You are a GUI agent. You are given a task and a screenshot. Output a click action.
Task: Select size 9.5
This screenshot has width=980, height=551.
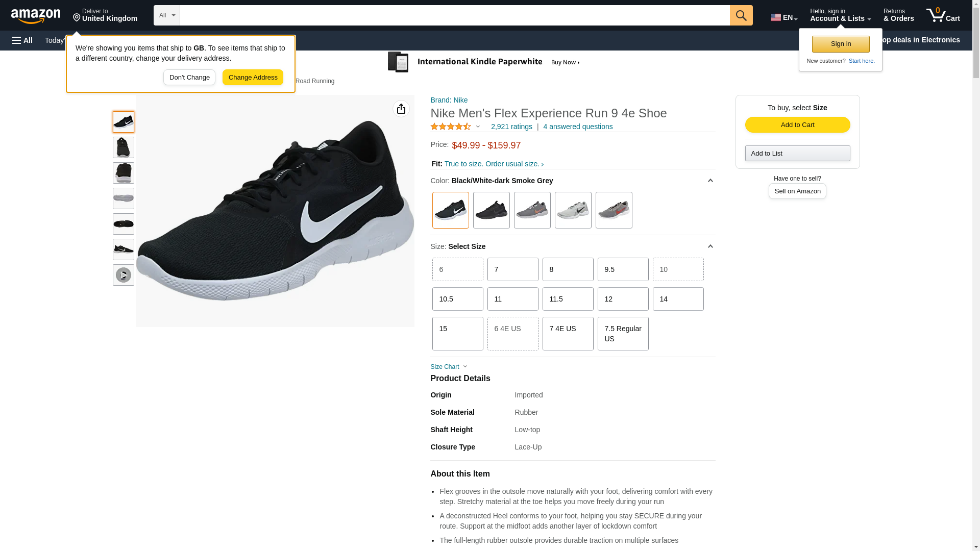[622, 269]
